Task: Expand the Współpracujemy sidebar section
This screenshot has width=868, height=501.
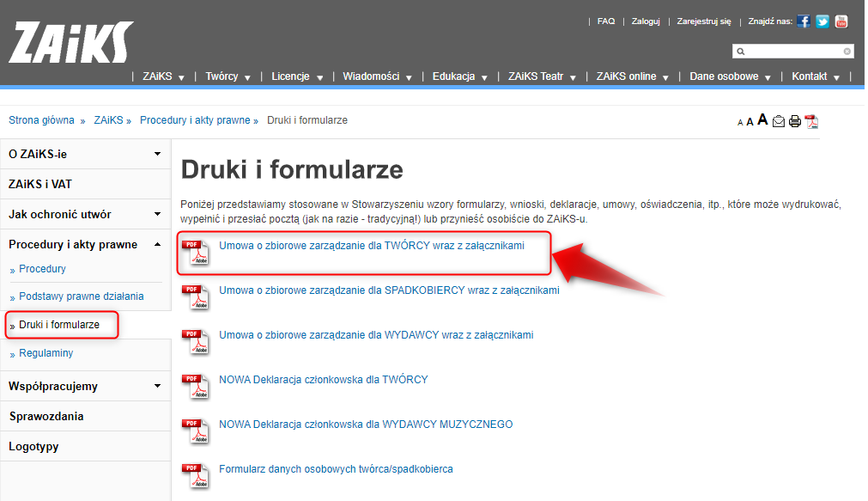Action: pyautogui.click(x=157, y=386)
